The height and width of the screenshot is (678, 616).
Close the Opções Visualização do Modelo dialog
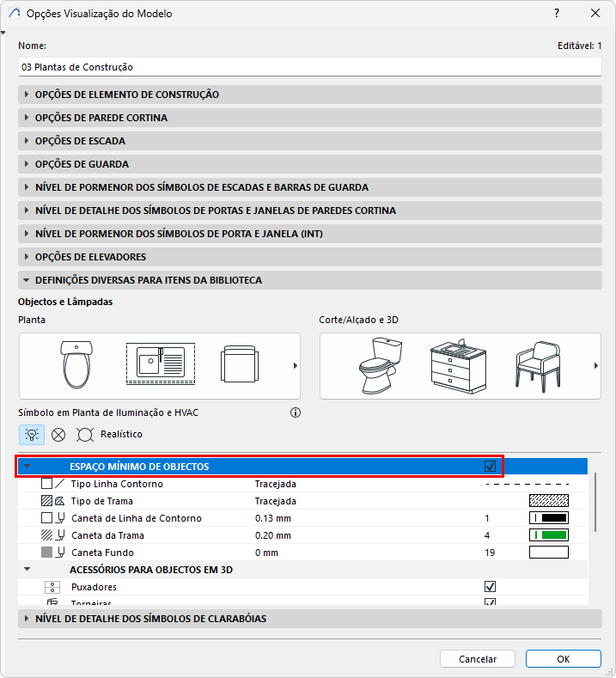[595, 14]
